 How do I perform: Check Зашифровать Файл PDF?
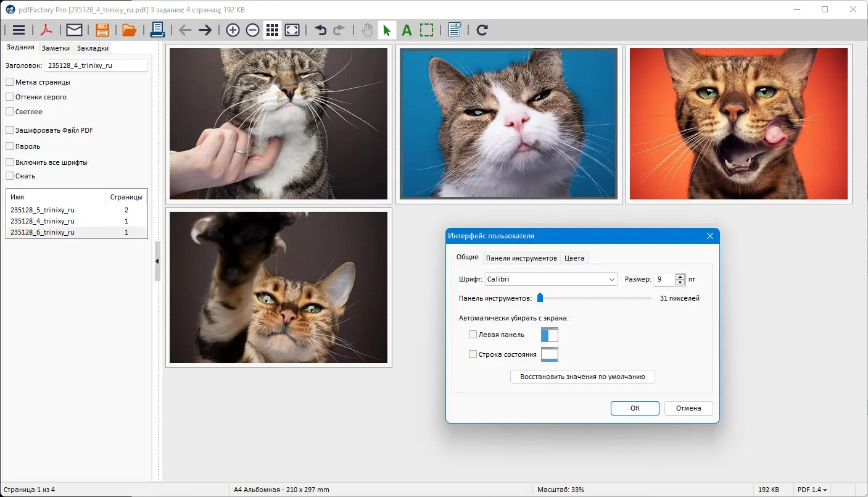coord(9,130)
